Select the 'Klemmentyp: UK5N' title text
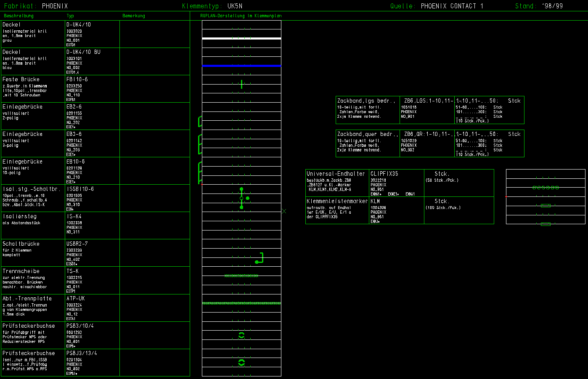 (x=212, y=6)
